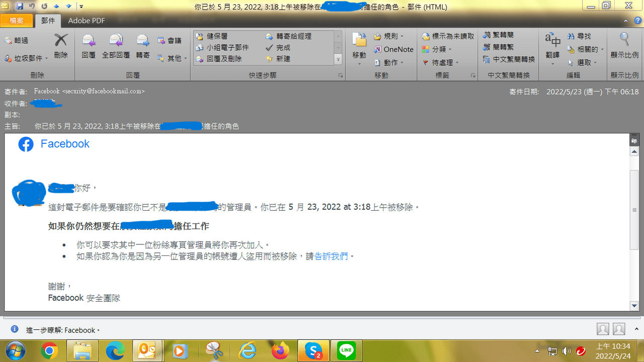The width and height of the screenshot is (644, 362).
Task: Open Outlook Help question mark
Action: [x=639, y=21]
